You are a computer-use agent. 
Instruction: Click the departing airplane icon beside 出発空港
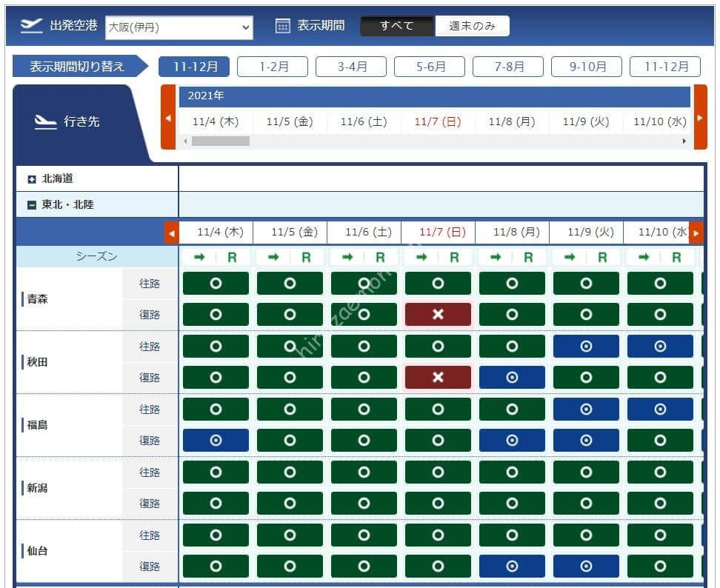coord(31,26)
